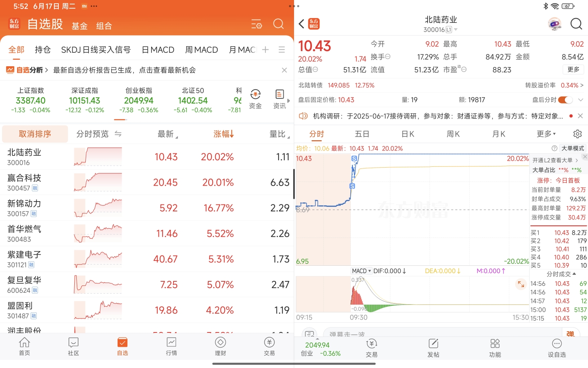Screen dimensions: 588x368
Task: Show more index tickers with right arrow
Action: coord(289,101)
